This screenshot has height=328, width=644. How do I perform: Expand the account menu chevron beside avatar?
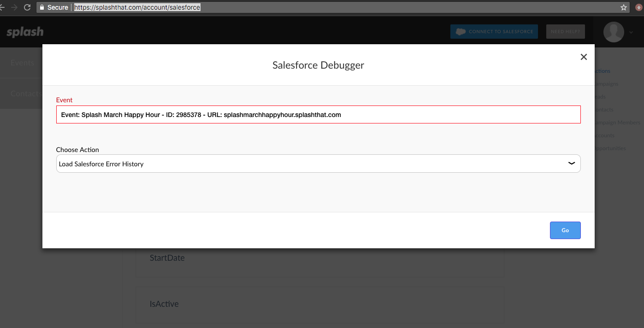click(631, 33)
